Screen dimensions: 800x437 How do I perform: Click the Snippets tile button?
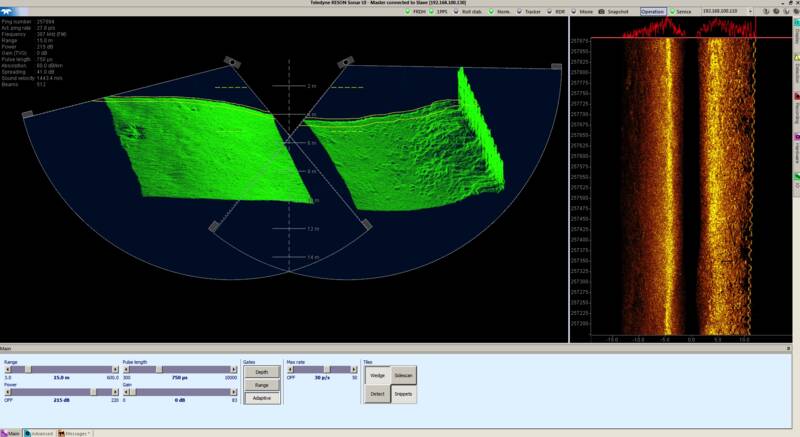pyautogui.click(x=403, y=394)
